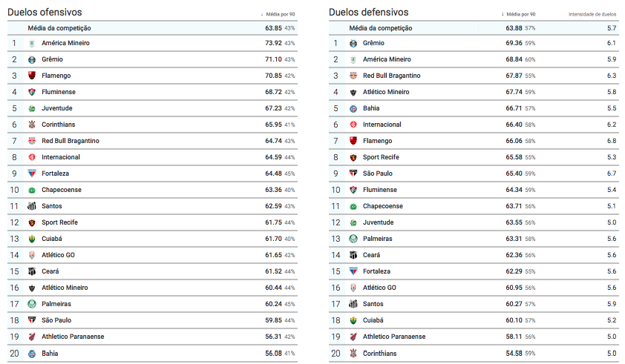The height and width of the screenshot is (364, 625).
Task: Click Red Bull Bragantino crest in defensive table
Action: click(353, 76)
